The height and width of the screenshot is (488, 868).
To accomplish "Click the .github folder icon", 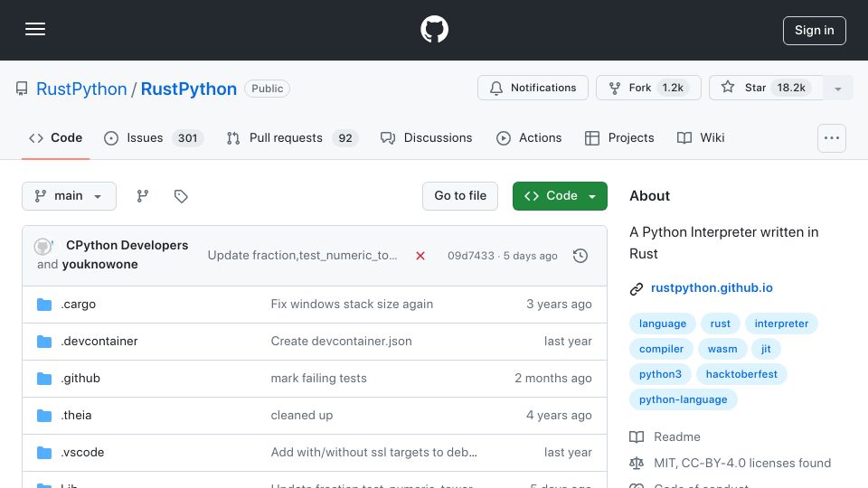I will [x=44, y=379].
